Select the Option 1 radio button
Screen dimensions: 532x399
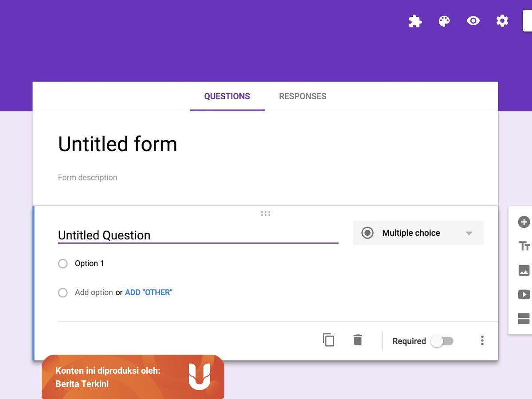tap(63, 263)
